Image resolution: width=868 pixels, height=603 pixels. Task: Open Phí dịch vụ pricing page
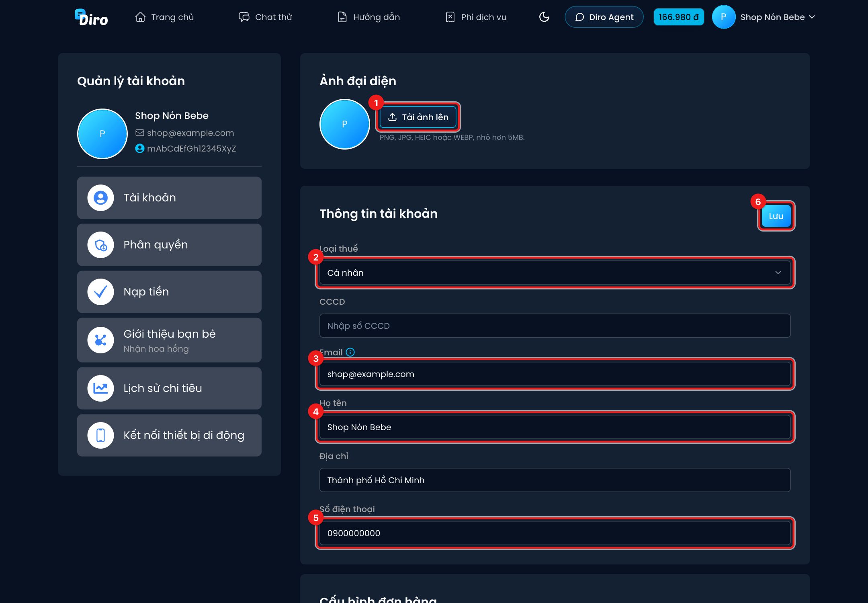click(476, 17)
